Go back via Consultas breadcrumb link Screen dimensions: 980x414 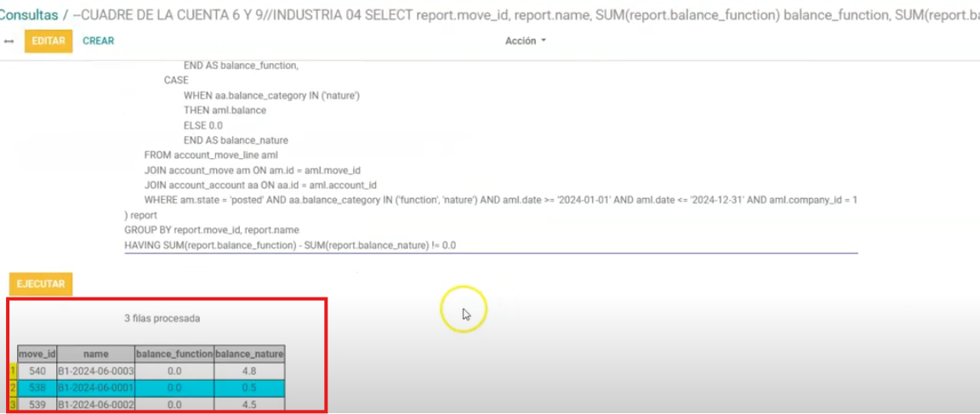pyautogui.click(x=28, y=15)
